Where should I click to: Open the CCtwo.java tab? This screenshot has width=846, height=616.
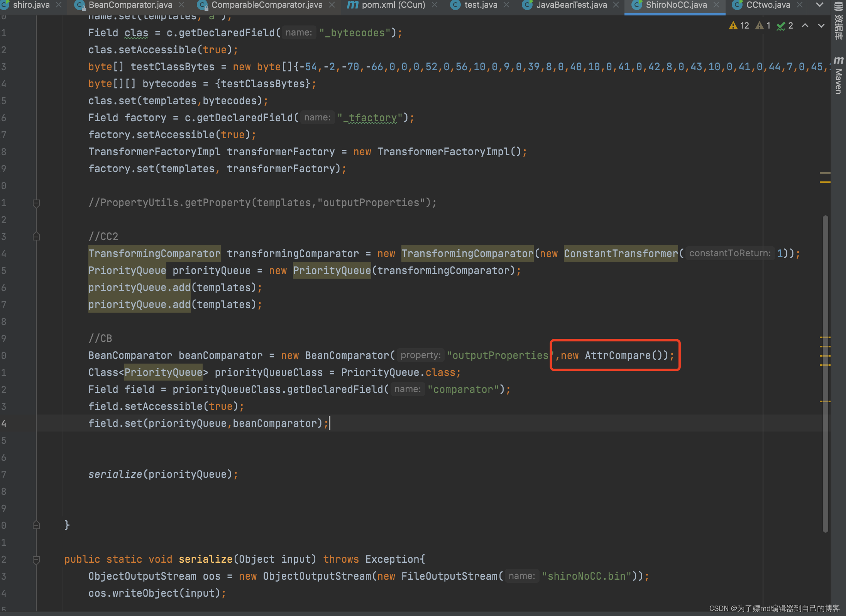click(x=768, y=5)
